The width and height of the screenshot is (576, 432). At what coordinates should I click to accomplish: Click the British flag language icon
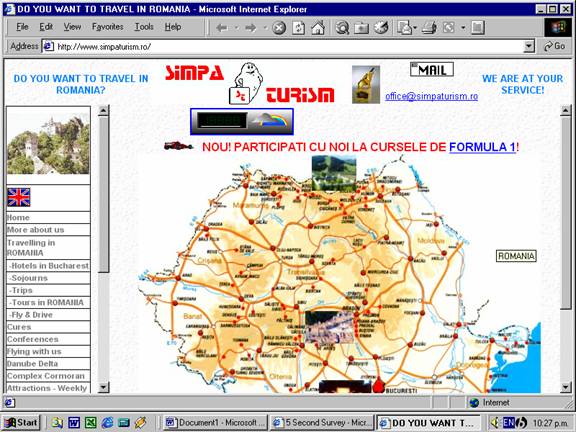coord(19,197)
